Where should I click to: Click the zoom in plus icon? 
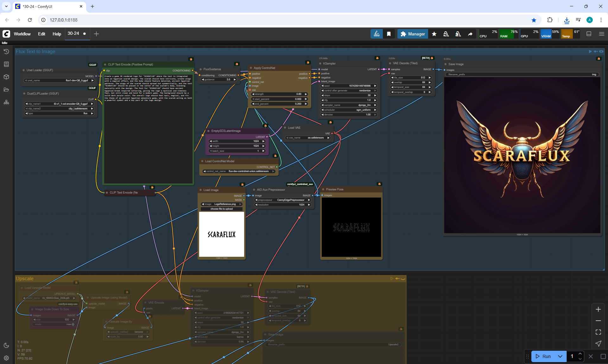tap(598, 309)
